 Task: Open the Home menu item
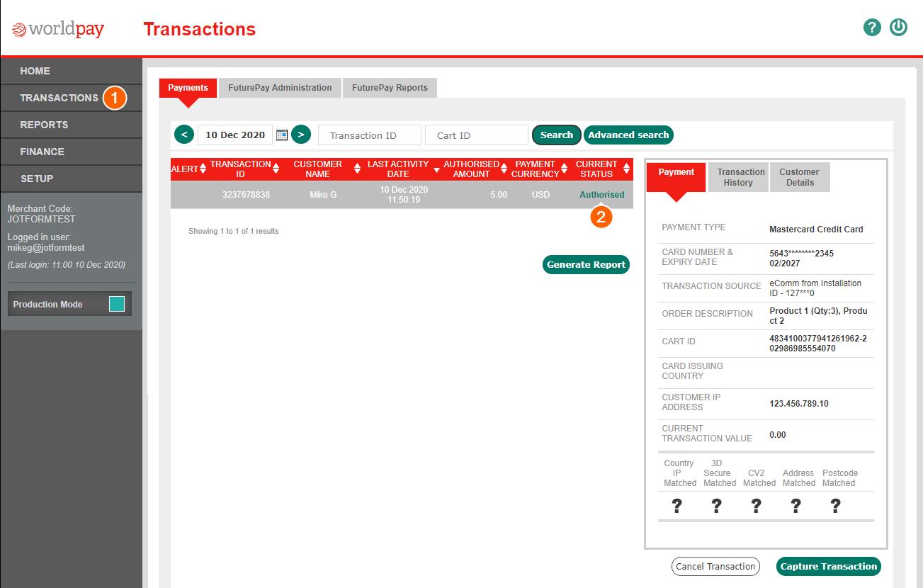(71, 71)
